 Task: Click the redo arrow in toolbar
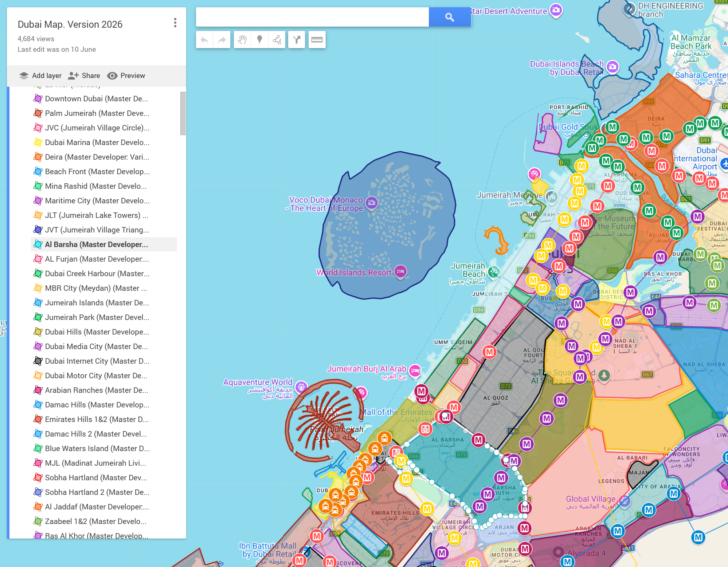pyautogui.click(x=222, y=40)
